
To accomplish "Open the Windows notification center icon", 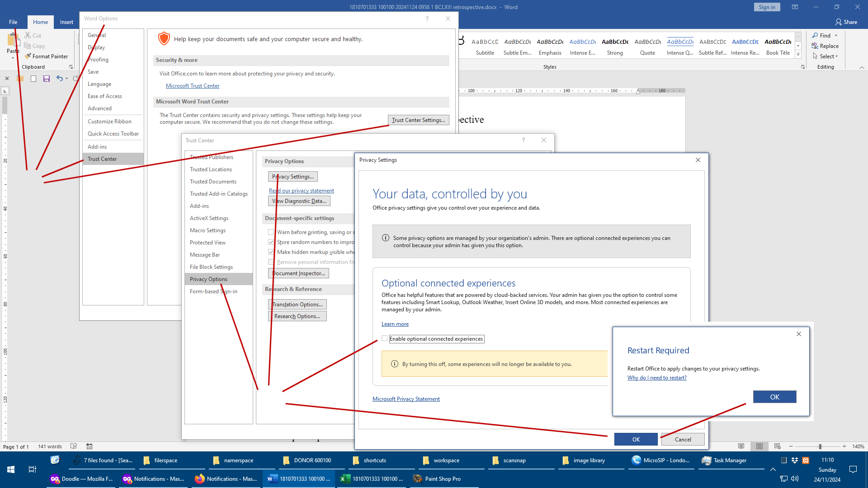I will pyautogui.click(x=853, y=469).
